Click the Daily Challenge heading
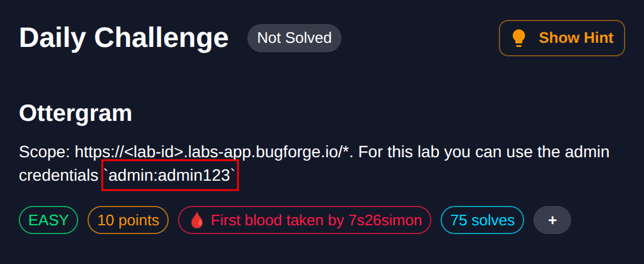Viewport: 644px width, 264px height. [123, 38]
